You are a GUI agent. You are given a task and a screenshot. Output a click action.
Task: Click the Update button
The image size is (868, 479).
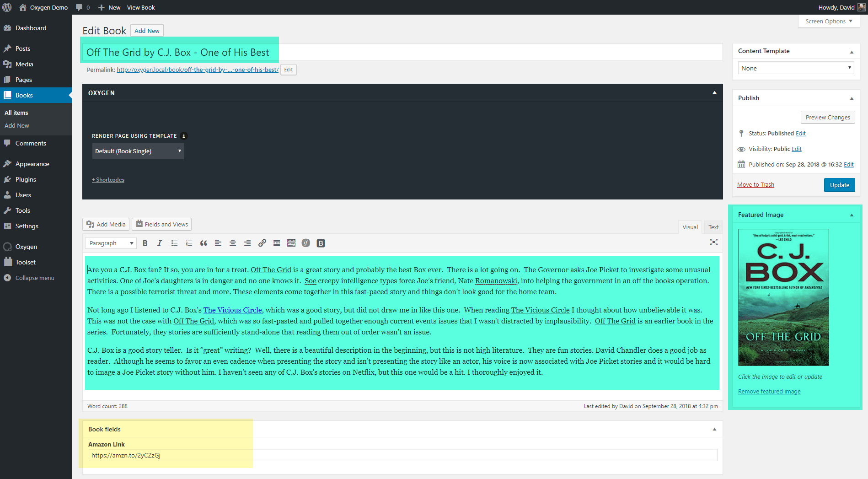pos(839,185)
